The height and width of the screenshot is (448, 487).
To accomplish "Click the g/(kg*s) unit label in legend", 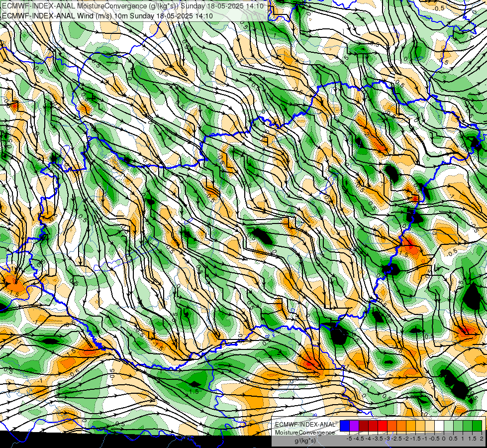I will (305, 441).
